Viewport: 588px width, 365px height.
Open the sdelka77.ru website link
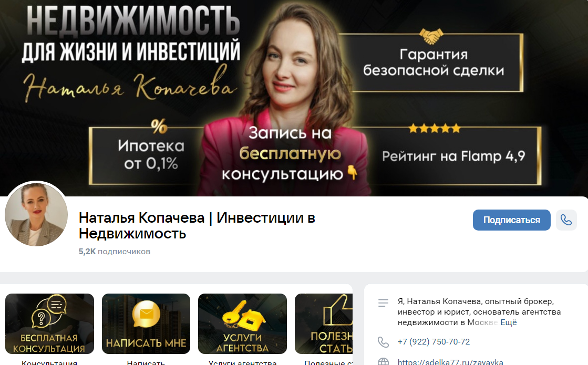pos(450,362)
